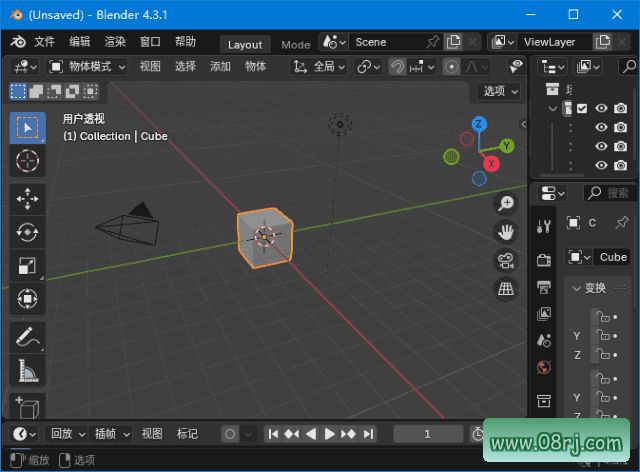Jump to the first frame in the timeline
The height and width of the screenshot is (472, 640).
tap(273, 434)
